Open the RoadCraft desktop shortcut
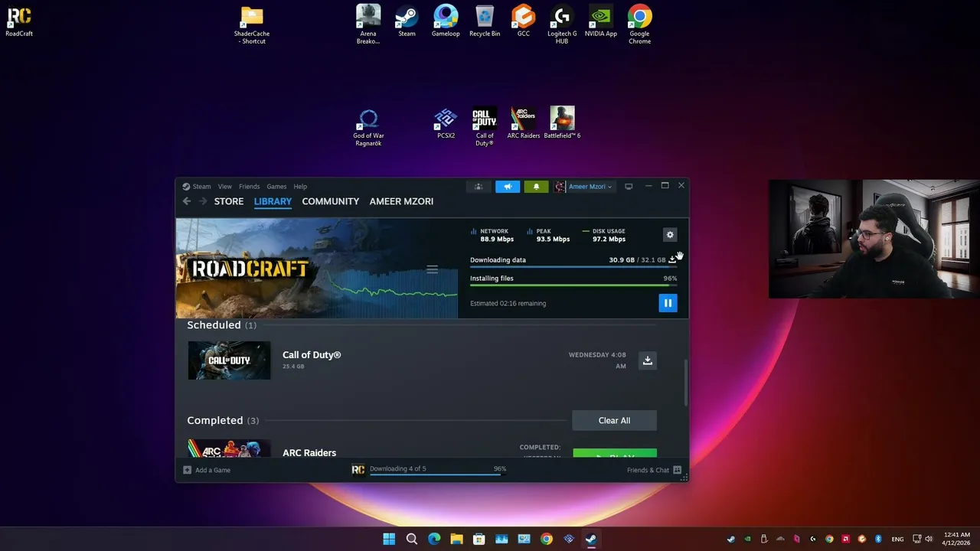980x551 pixels. pyautogui.click(x=19, y=21)
